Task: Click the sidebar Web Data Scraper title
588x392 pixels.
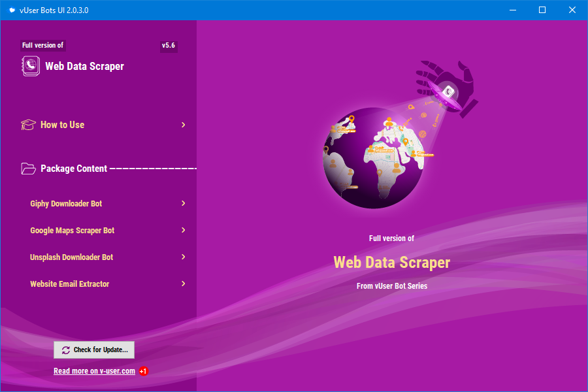Action: click(x=85, y=67)
